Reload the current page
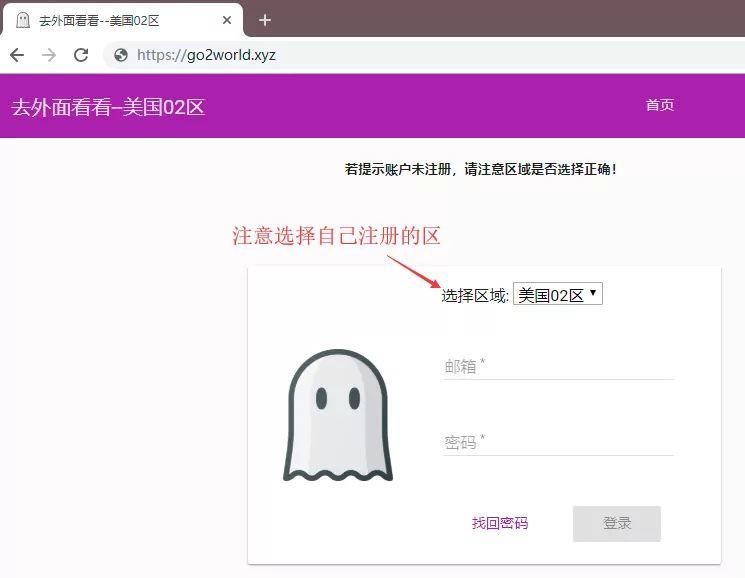This screenshot has height=578, width=745. [x=81, y=55]
